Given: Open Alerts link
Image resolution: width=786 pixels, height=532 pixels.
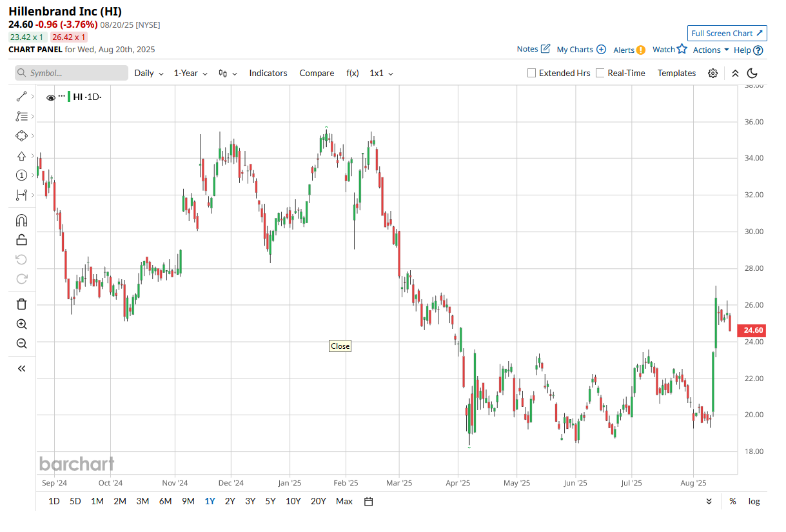Looking at the screenshot, I should coord(629,50).
